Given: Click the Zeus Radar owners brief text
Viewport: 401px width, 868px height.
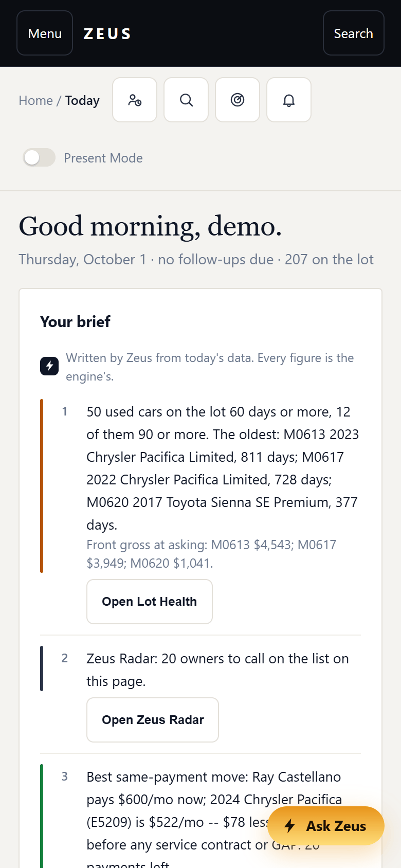Looking at the screenshot, I should [217, 670].
